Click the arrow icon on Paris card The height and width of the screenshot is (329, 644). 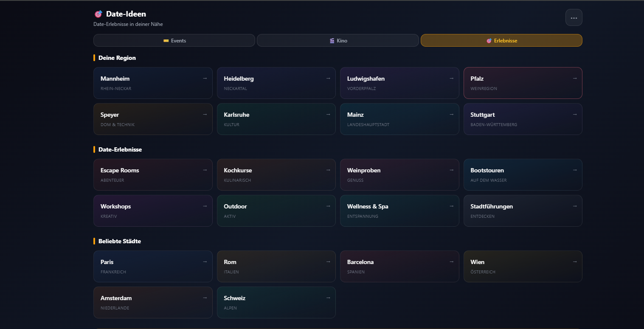pos(205,262)
